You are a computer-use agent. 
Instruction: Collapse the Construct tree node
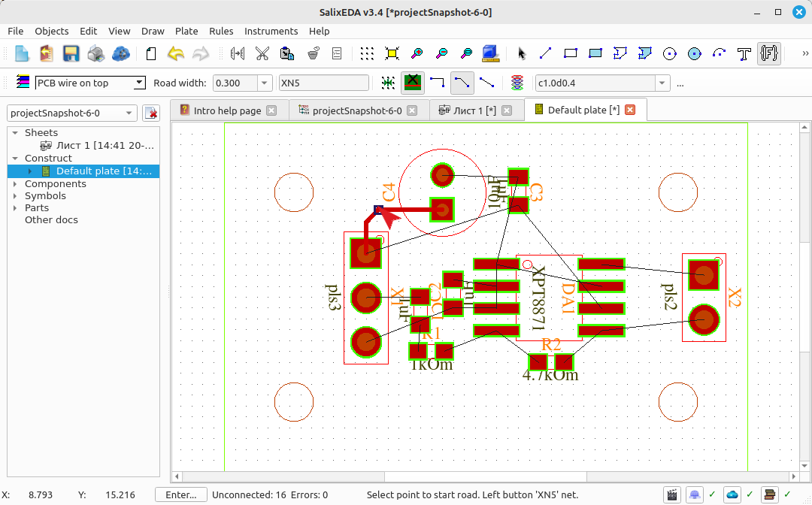pos(15,159)
